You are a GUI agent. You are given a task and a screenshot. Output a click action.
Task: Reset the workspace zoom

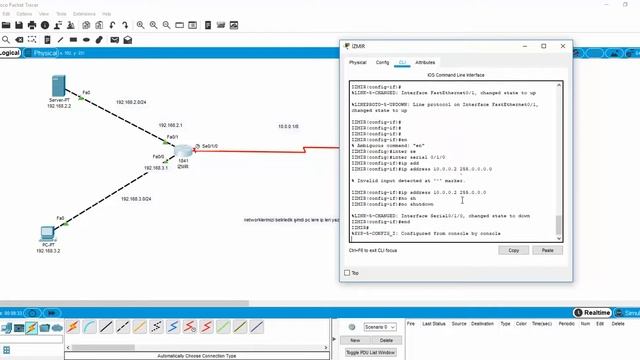click(153, 25)
